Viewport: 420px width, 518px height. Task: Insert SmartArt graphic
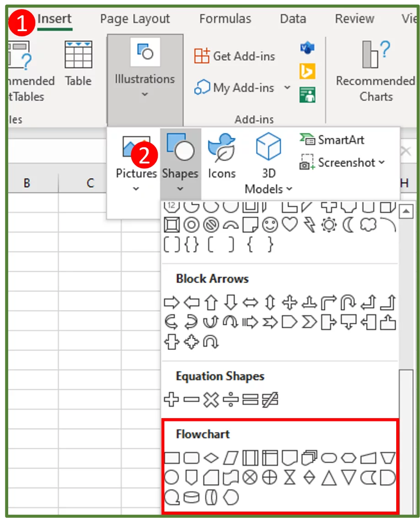coord(341,140)
